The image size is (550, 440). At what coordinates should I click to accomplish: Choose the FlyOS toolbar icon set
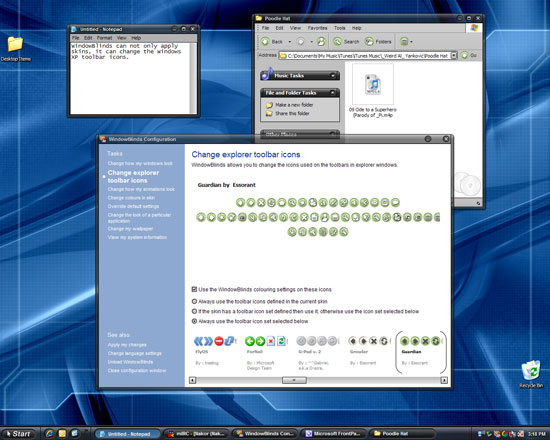pyautogui.click(x=215, y=350)
